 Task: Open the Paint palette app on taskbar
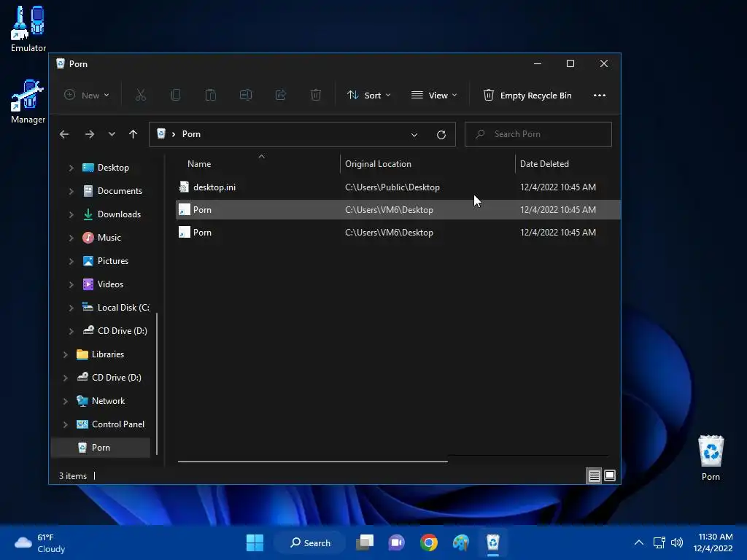coord(461,542)
